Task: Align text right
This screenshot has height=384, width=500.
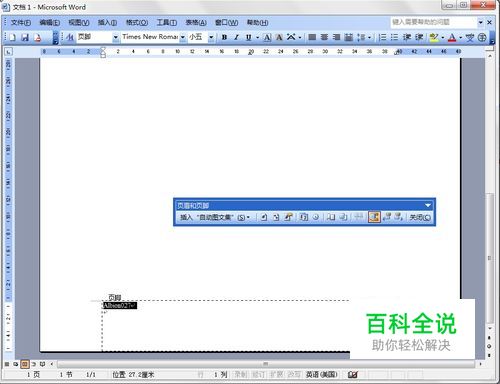Action: (x=336, y=37)
